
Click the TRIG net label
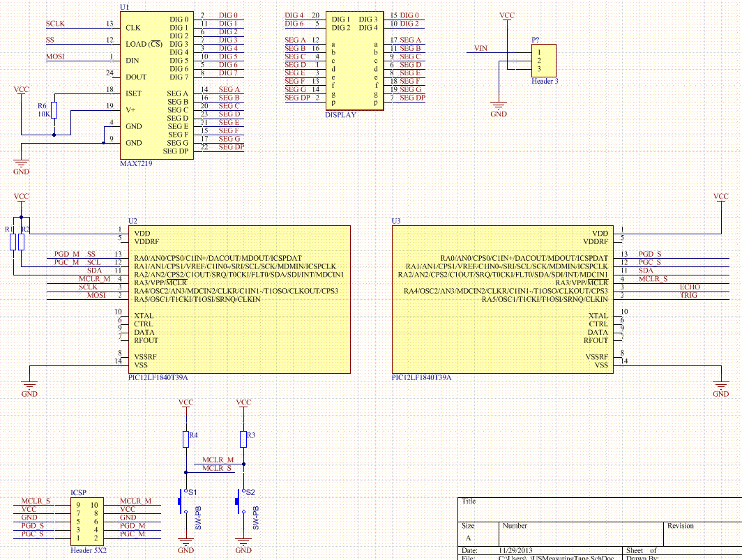click(x=688, y=295)
